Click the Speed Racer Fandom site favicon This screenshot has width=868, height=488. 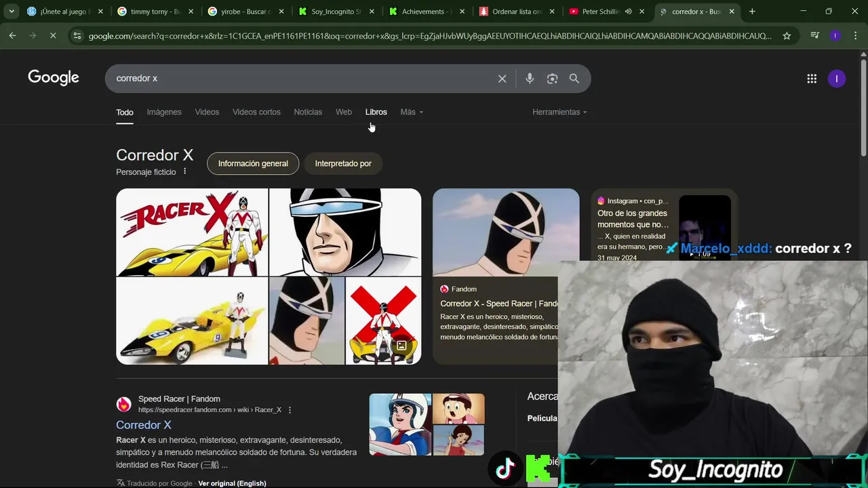123,405
